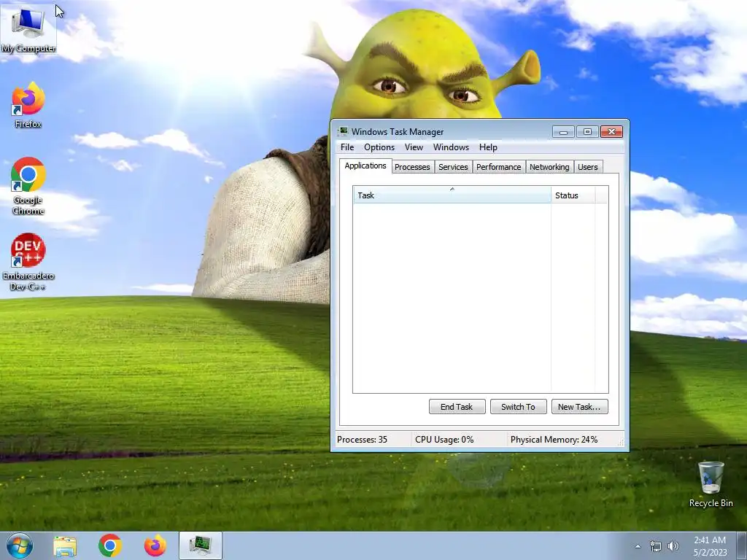The height and width of the screenshot is (560, 747).
Task: Open the Windows menu
Action: click(451, 147)
